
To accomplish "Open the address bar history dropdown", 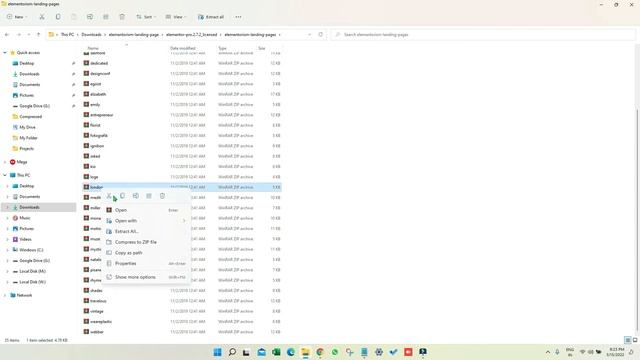I will [x=309, y=35].
